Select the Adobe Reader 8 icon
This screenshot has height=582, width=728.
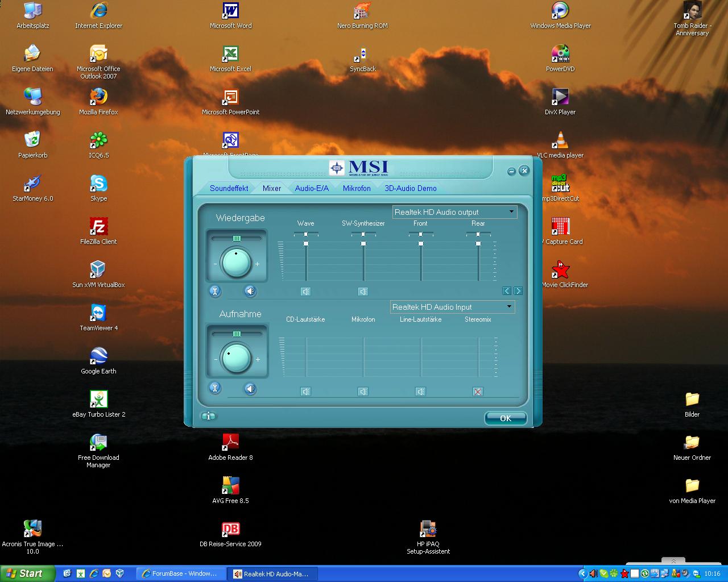click(x=230, y=448)
